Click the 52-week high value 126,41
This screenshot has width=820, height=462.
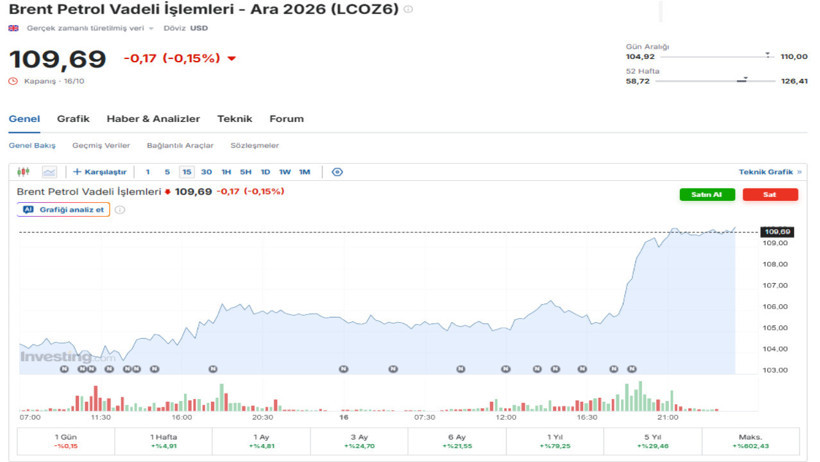click(794, 81)
